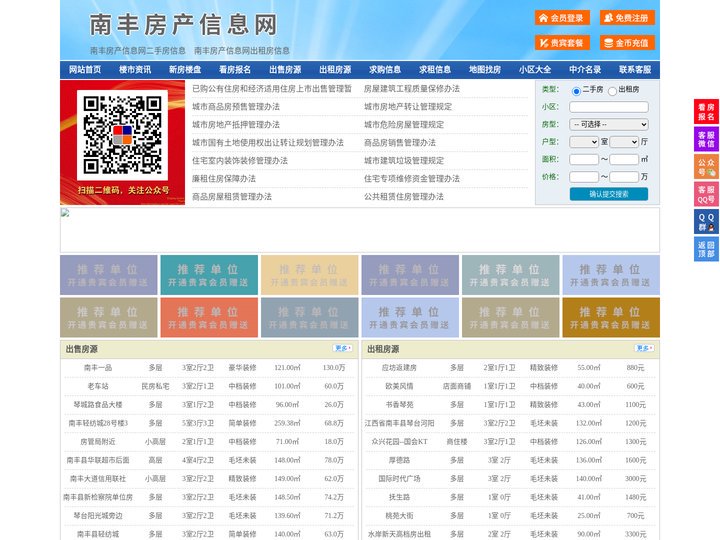Click the 公众号 floating sidebar icon
Viewport: 720px width, 540px height.
pyautogui.click(x=706, y=167)
